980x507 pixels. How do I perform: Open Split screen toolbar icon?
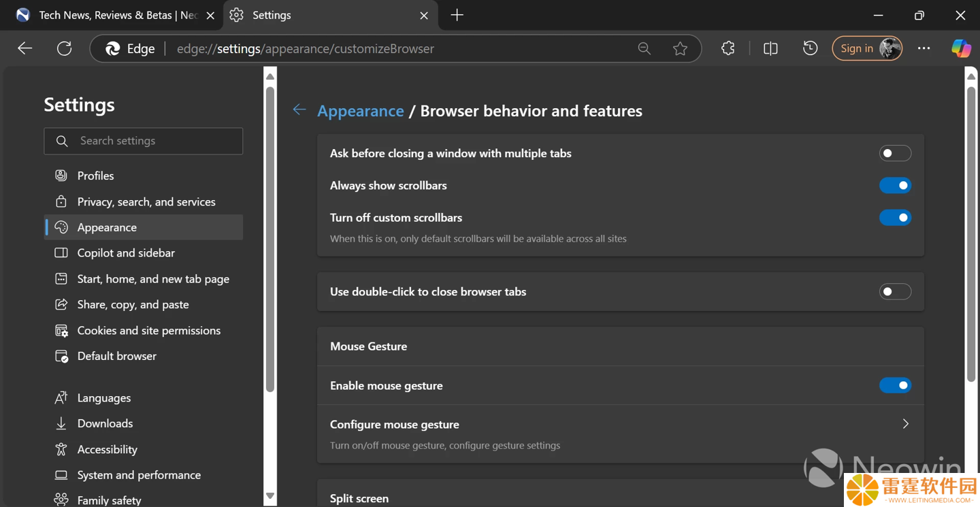[x=770, y=48]
